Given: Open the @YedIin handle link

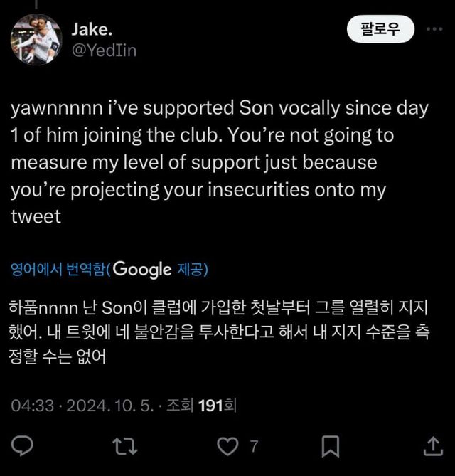Looking at the screenshot, I should (x=105, y=50).
